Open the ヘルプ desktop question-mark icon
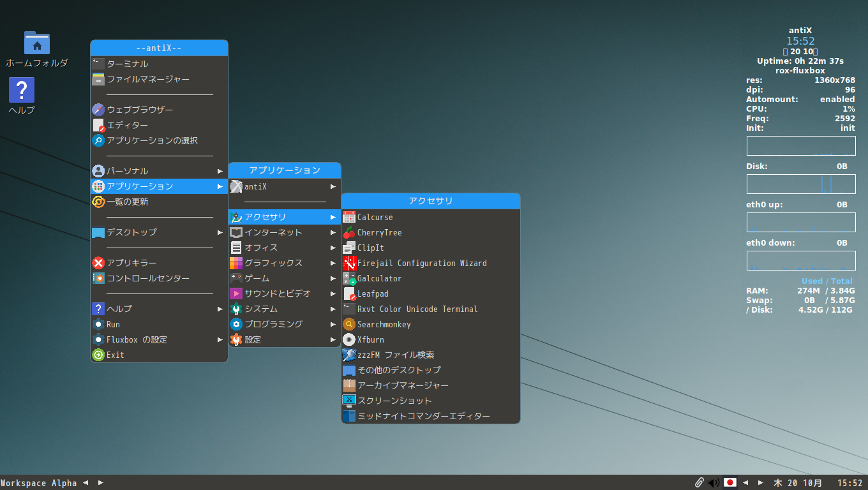The width and height of the screenshot is (868, 490). [x=22, y=90]
